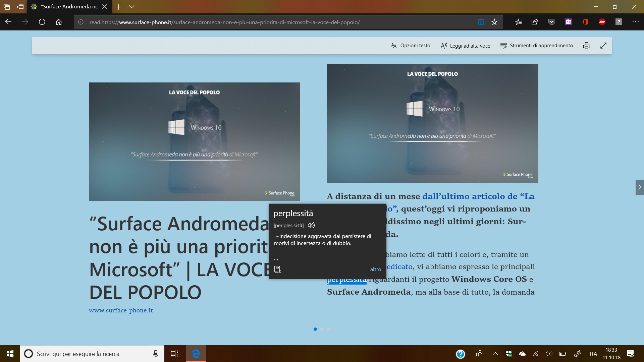Click the Cortana search box
Image resolution: width=644 pixels, height=362 pixels.
pos(92,354)
